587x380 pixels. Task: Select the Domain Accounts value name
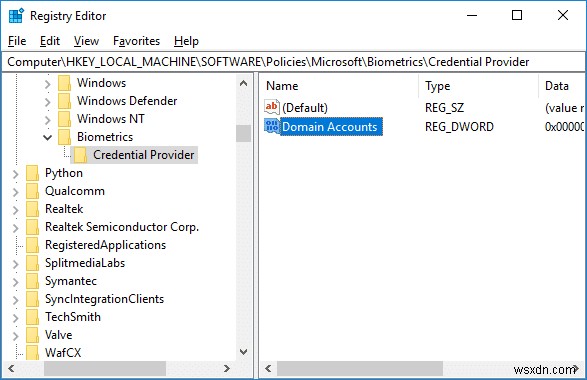click(330, 127)
